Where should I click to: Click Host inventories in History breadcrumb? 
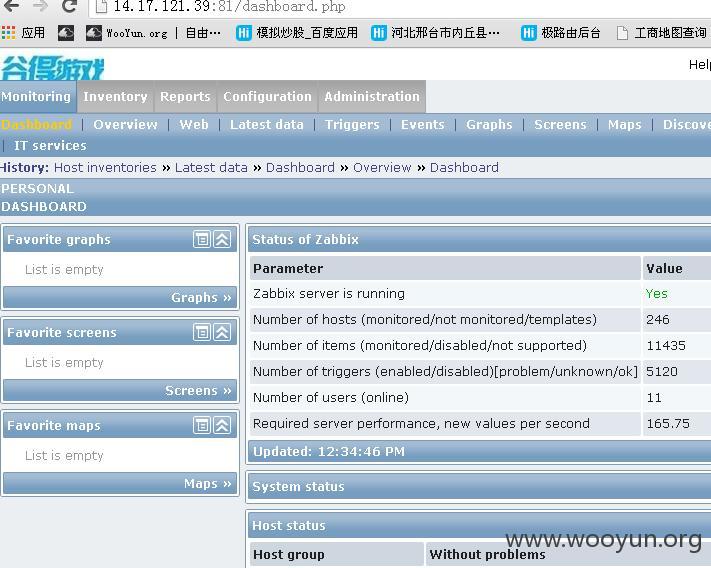(105, 168)
